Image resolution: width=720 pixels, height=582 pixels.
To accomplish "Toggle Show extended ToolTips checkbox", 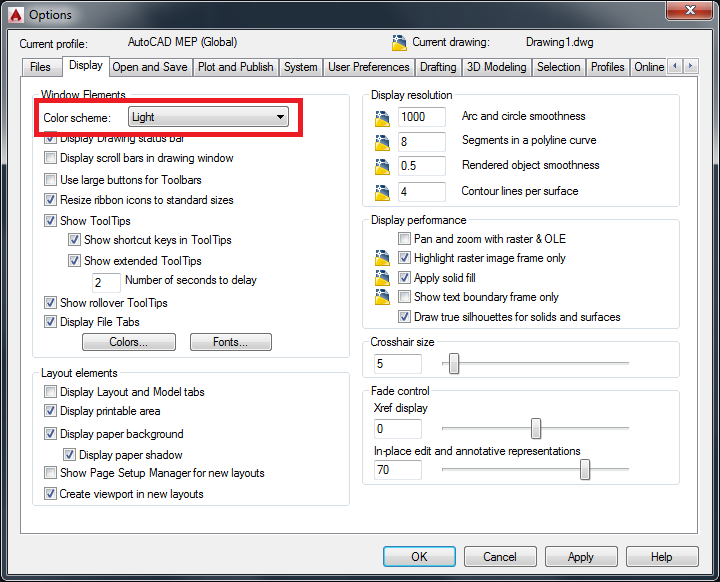I will [x=74, y=260].
